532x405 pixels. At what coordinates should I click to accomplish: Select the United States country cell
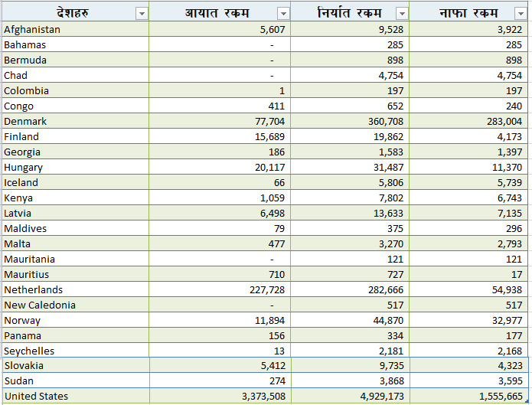tap(77, 396)
